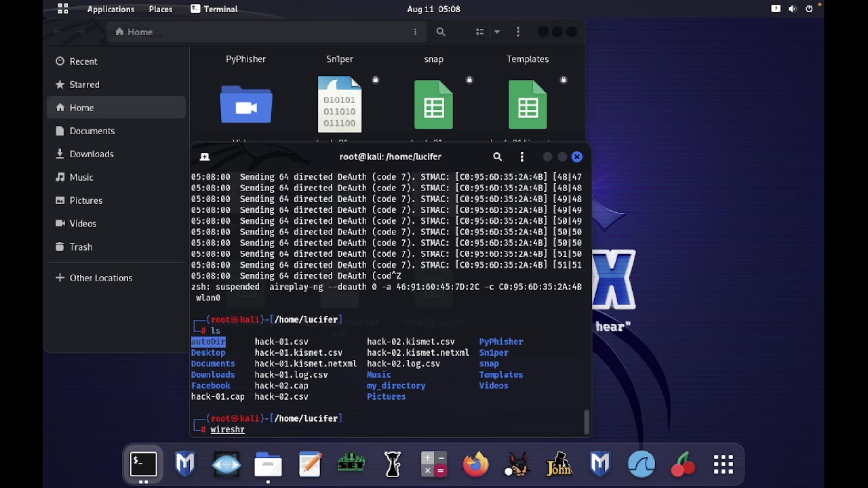This screenshot has height=488, width=868.
Task: Click hack-02.log.csv in terminal listing
Action: (403, 363)
